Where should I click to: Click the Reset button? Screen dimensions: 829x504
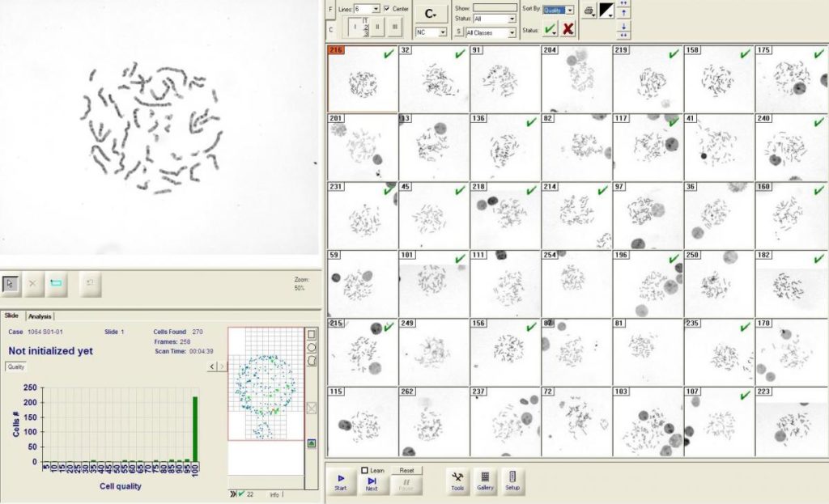(406, 470)
